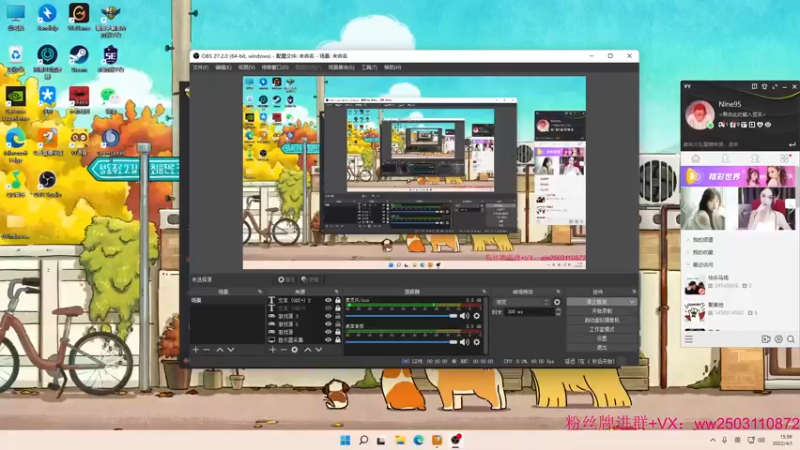800x450 pixels.
Task: Move selected source up in Sources panel
Action: pos(308,350)
